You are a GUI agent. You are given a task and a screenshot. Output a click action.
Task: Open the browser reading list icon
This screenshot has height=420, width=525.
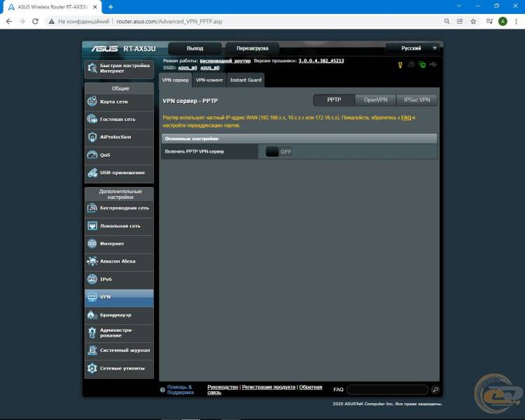coord(489,22)
